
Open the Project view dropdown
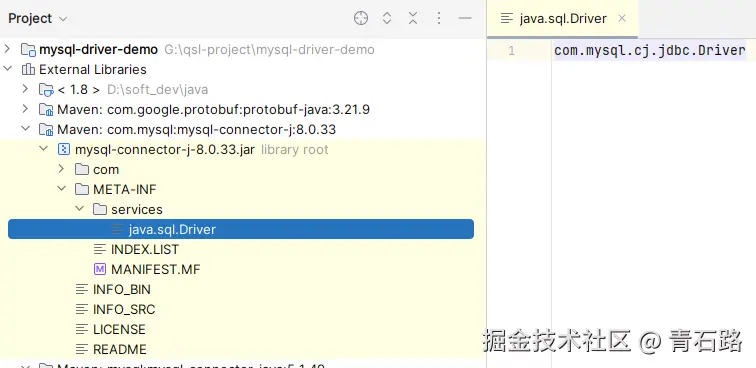(x=38, y=19)
